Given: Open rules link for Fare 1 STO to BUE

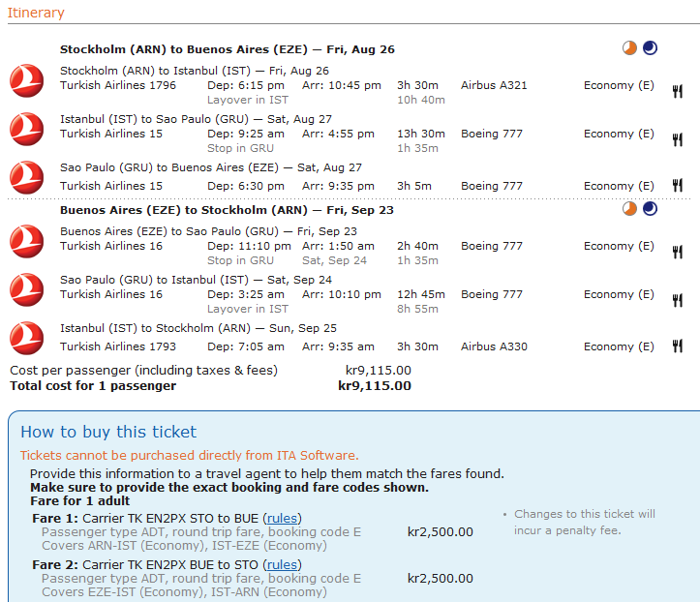Looking at the screenshot, I should [282, 518].
